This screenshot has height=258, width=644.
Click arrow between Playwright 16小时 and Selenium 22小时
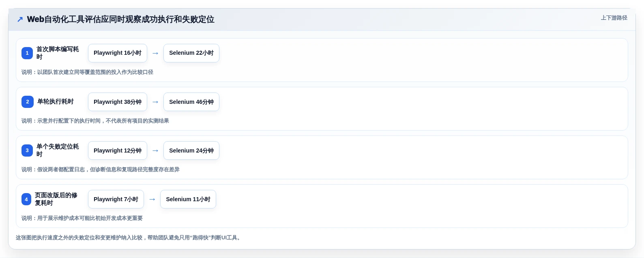click(x=155, y=53)
